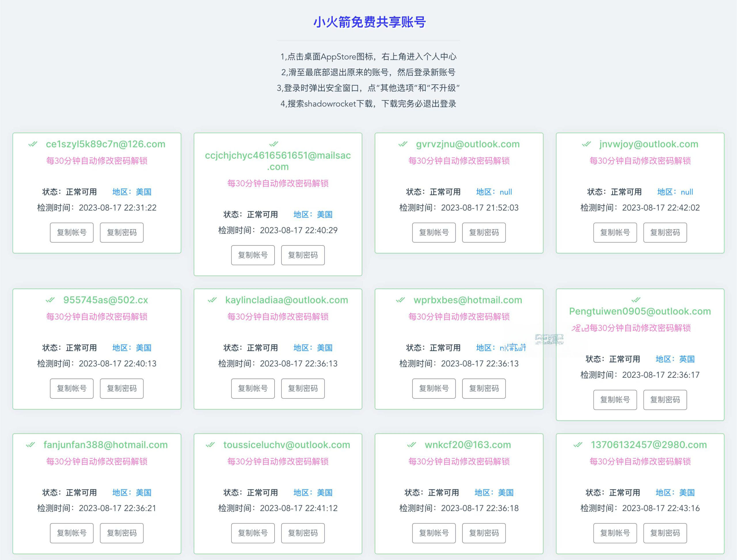Copy account for jnvwjoy@outlook.com
Screen dimensions: 737x560
[x=615, y=233]
